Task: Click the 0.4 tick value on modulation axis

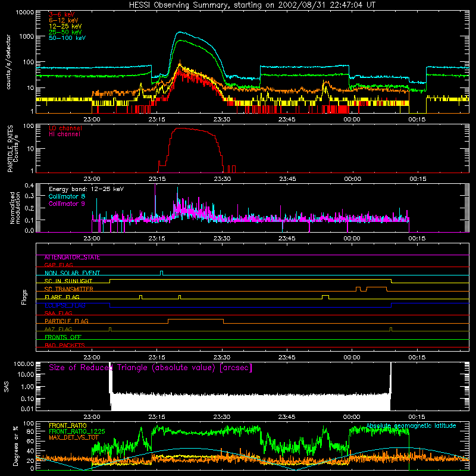Action: click(29, 186)
